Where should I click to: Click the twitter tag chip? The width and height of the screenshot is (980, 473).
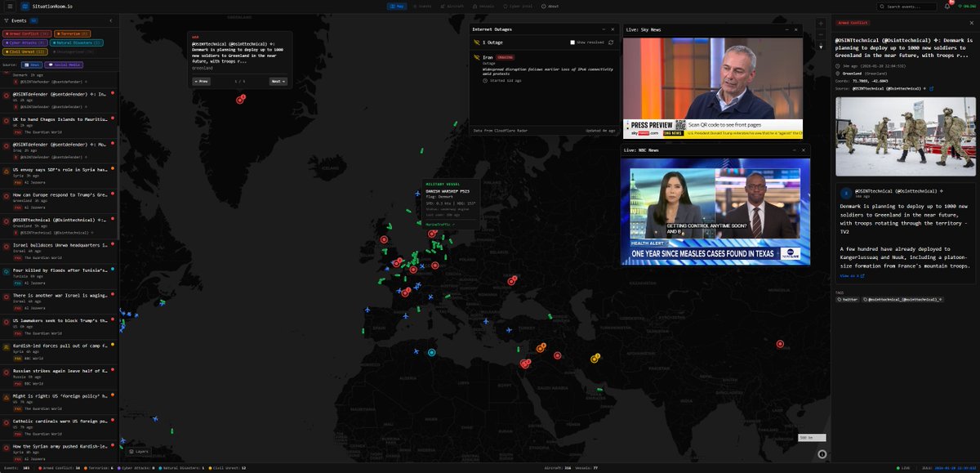click(x=846, y=300)
